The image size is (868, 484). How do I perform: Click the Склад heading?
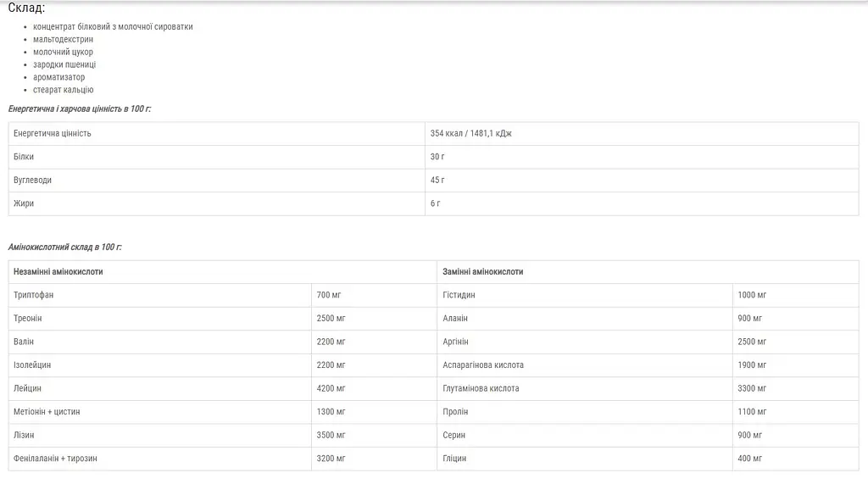(26, 8)
